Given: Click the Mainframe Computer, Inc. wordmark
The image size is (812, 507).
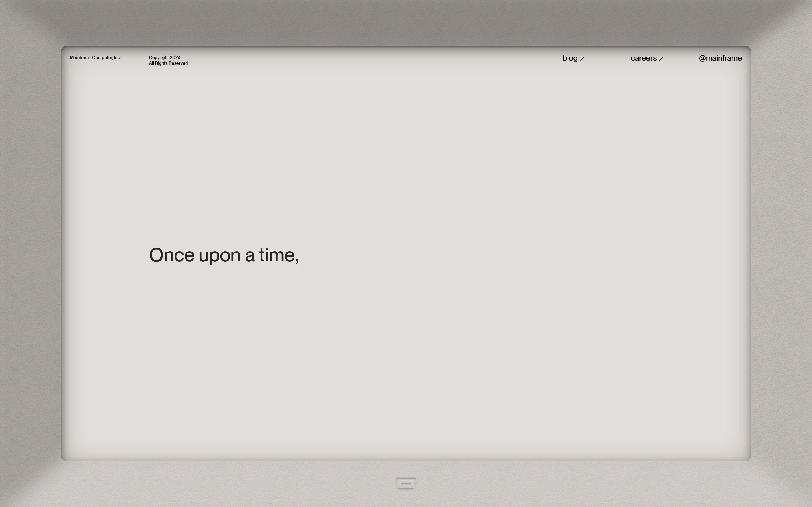Looking at the screenshot, I should 95,57.
